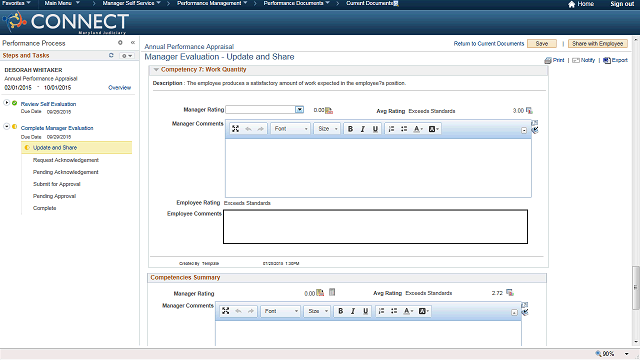Viewport: 640px width, 360px height.
Task: Insert bulleted list in Competency 7 editor
Action: (404, 129)
